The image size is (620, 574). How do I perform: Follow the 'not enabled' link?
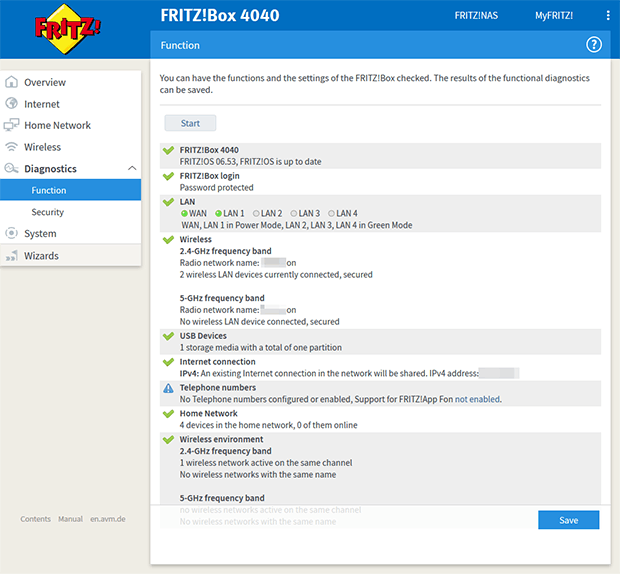click(x=477, y=399)
